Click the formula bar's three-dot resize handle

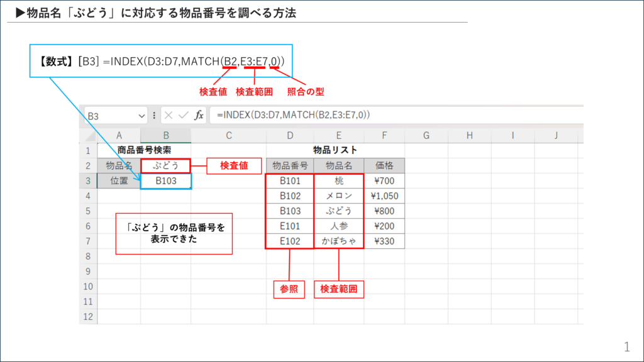click(x=154, y=116)
